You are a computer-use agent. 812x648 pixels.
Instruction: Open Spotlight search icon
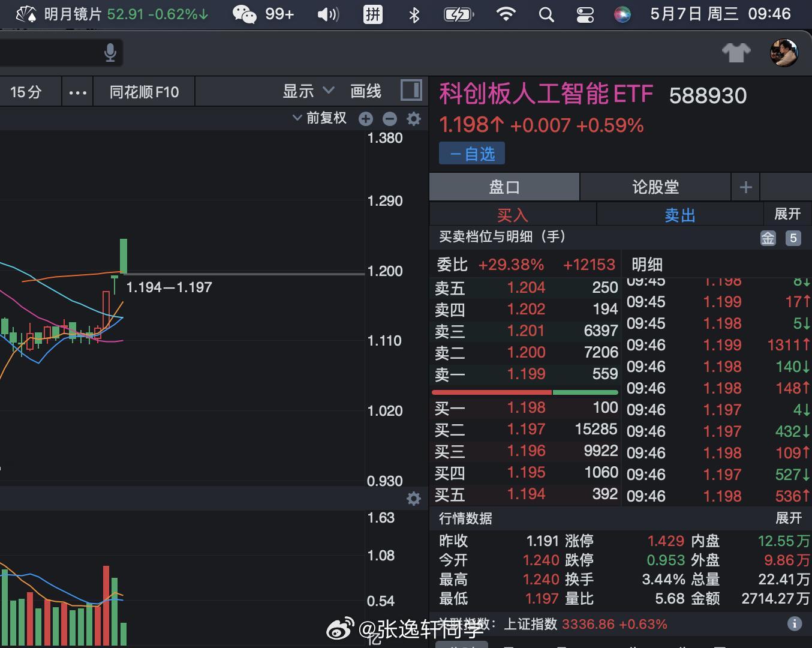[546, 14]
